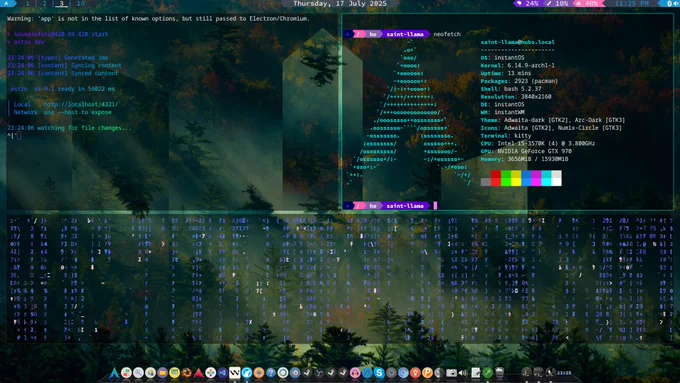Viewport: 680px width, 383px height.
Task: Launch the purple folder file manager in dock
Action: [162, 373]
